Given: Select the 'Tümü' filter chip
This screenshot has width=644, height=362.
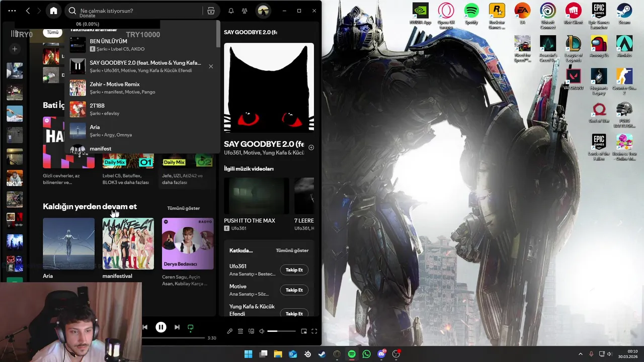Looking at the screenshot, I should point(53,32).
